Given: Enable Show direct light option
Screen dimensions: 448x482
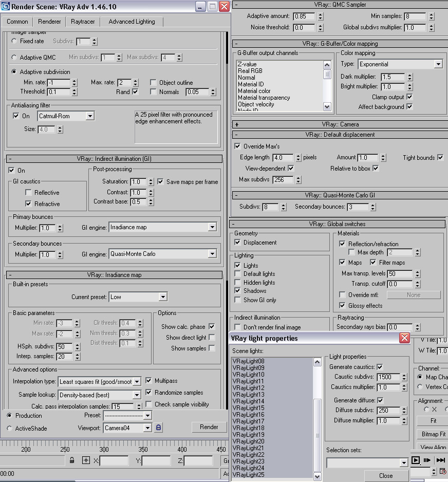Looking at the screenshot, I should [211, 337].
